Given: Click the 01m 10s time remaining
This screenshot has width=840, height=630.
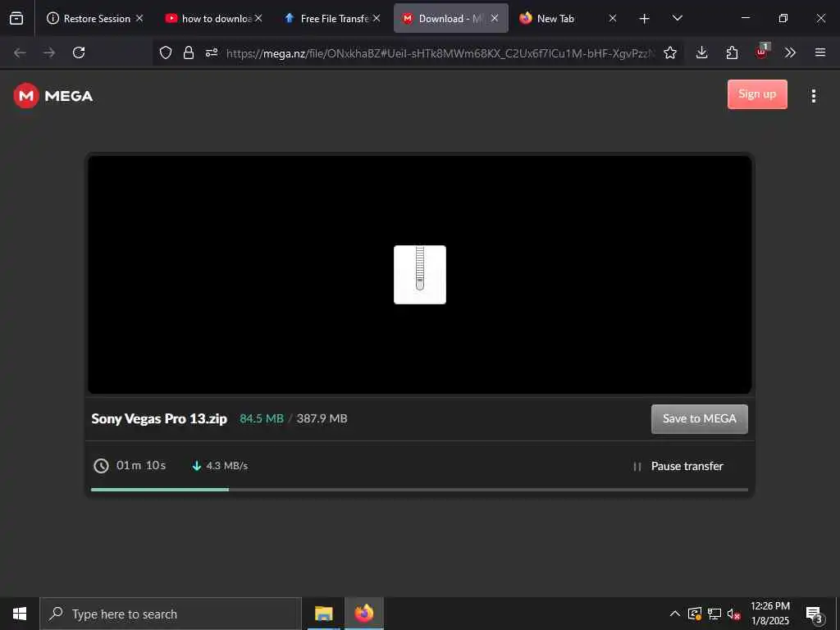Looking at the screenshot, I should pos(141,466).
